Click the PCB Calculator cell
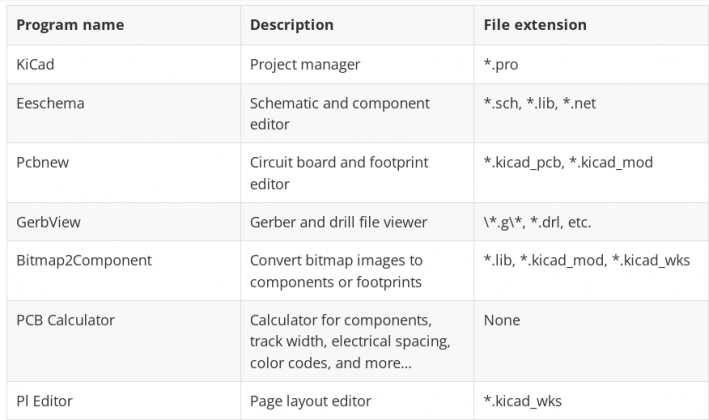Screen dimensions: 709x420 click(x=65, y=320)
